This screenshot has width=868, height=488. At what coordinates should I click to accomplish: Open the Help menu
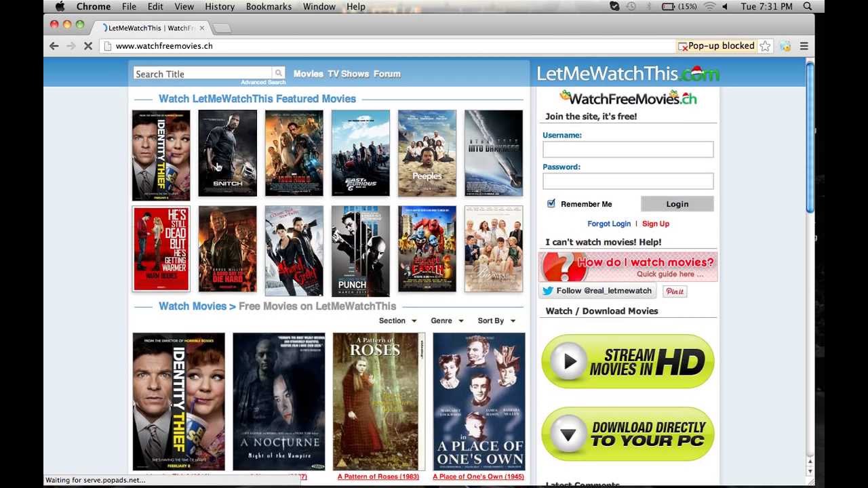click(x=356, y=6)
